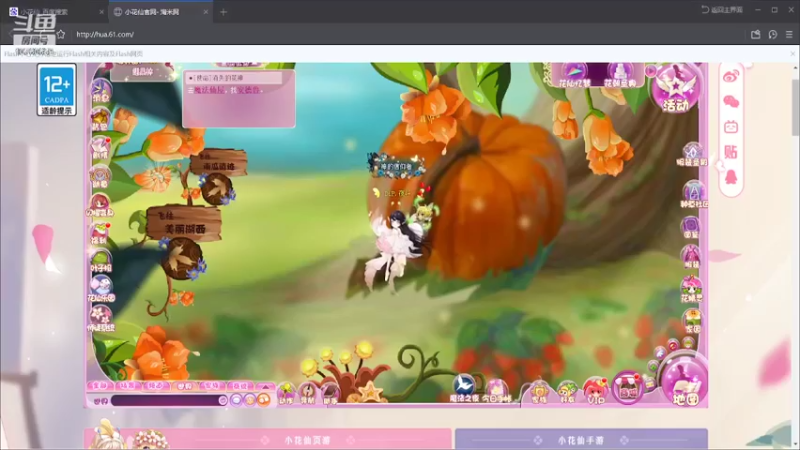Click the pink flower icon below 花仙乐园
Viewport: 800px width, 450px height.
101,319
